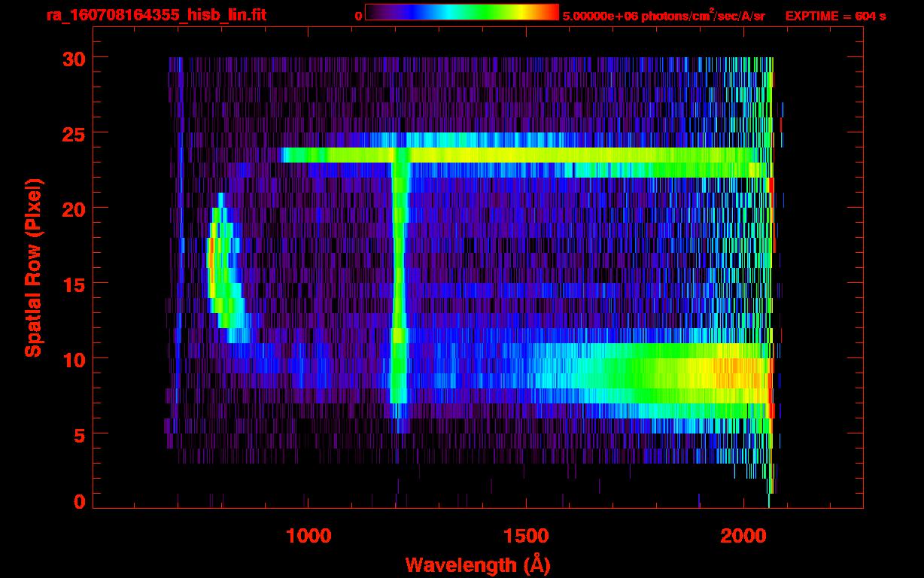Click the vertical emission line near 1200 Å at row 15
Viewport: 924px width, 578px height.
tap(398, 282)
